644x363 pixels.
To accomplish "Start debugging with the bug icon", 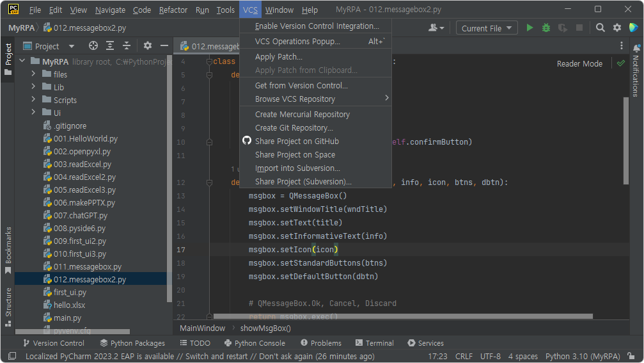I will [x=546, y=28].
